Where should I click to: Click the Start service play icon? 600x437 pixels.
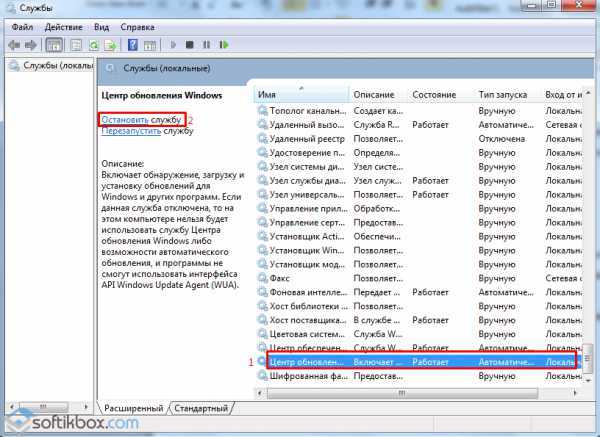173,45
